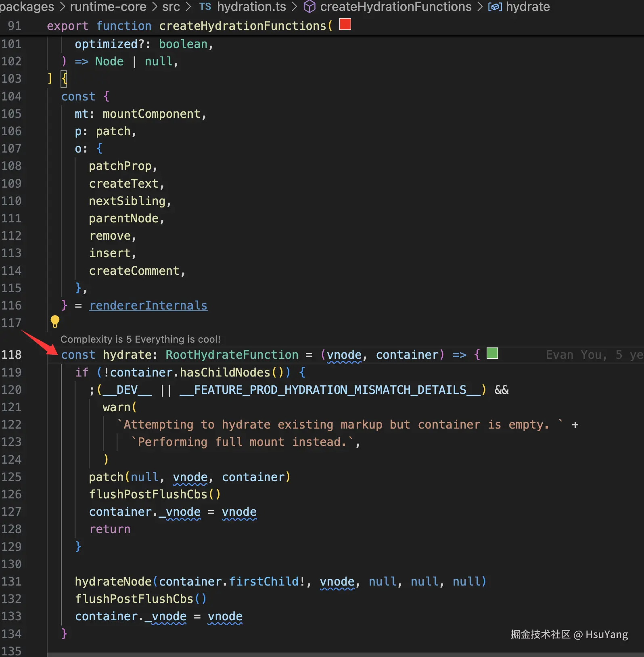Open the 'src' breadcrumb segment
This screenshot has width=644, height=657.
[171, 7]
